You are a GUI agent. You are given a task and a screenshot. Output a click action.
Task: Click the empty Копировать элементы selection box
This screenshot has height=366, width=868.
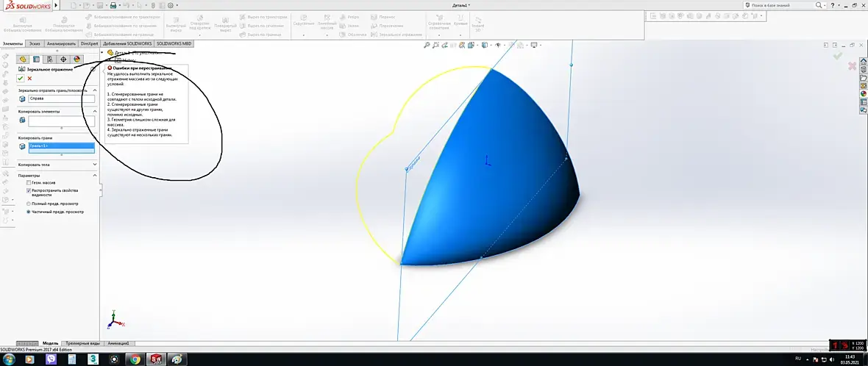[x=62, y=121]
